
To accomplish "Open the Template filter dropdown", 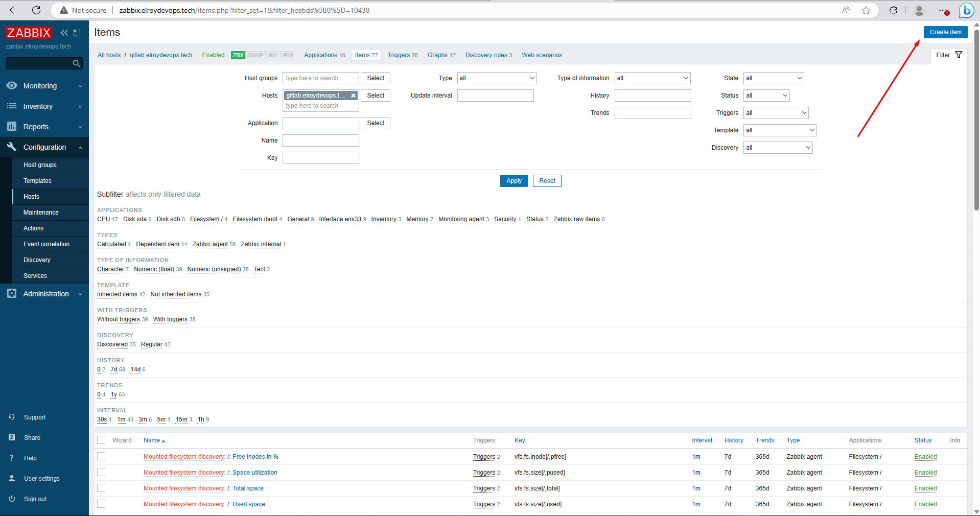I will (780, 130).
